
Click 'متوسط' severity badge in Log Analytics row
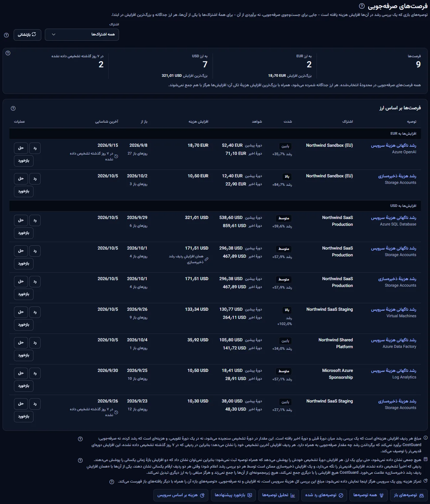pos(284,371)
